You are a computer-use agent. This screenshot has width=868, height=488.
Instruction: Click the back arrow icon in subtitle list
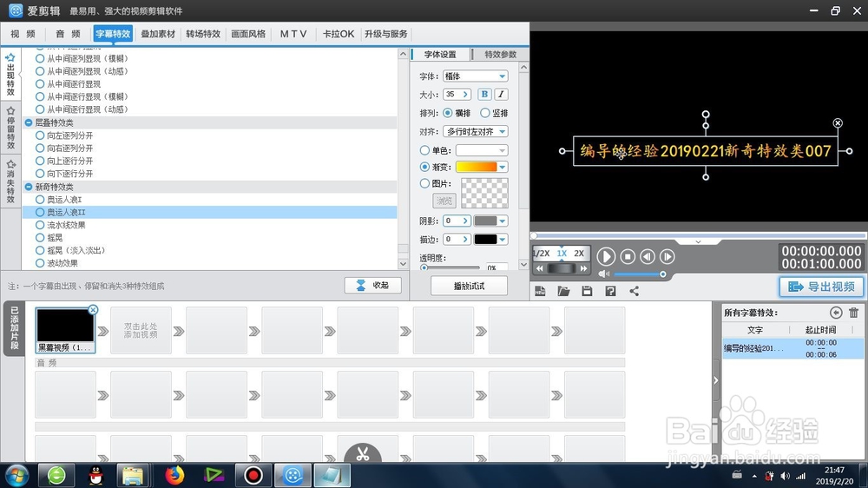pyautogui.click(x=836, y=313)
